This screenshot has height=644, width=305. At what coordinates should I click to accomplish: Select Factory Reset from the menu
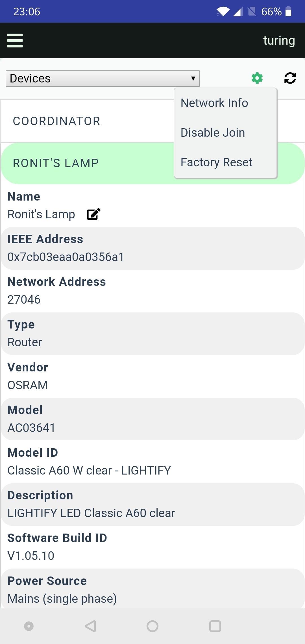[x=216, y=162]
